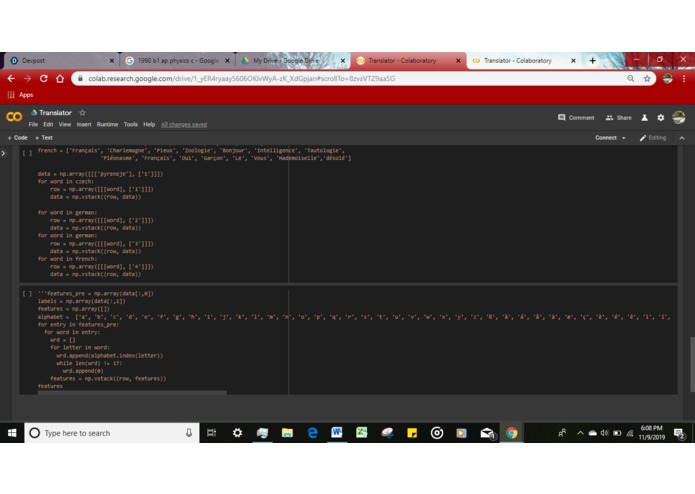The width and height of the screenshot is (695, 494).
Task: Open the notification action center
Action: [679, 433]
